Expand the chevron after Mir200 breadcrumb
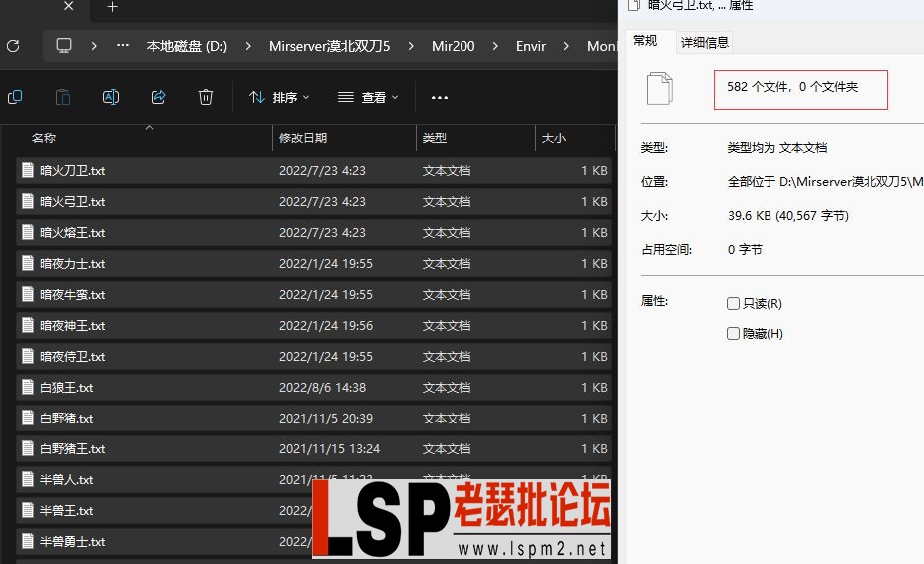 coord(495,46)
